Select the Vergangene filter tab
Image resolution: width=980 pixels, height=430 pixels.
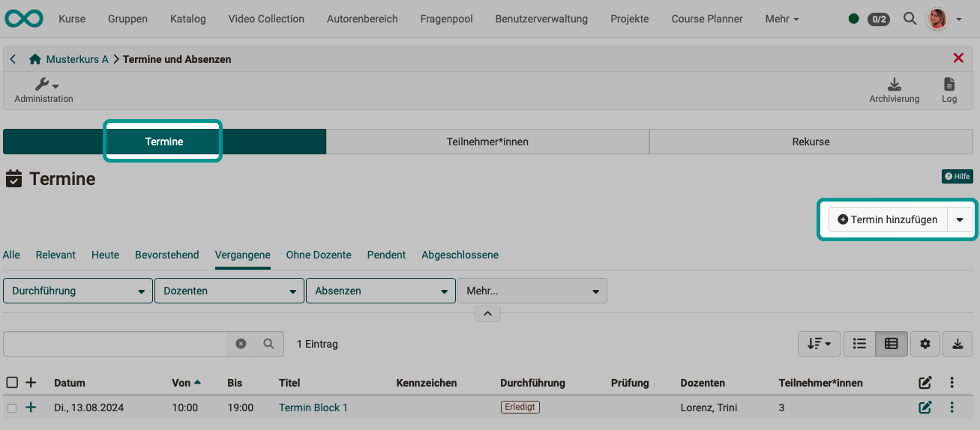point(243,255)
